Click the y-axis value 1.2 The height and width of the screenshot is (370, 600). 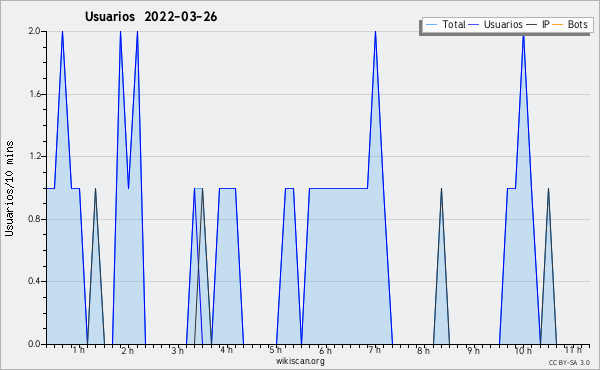pyautogui.click(x=34, y=156)
